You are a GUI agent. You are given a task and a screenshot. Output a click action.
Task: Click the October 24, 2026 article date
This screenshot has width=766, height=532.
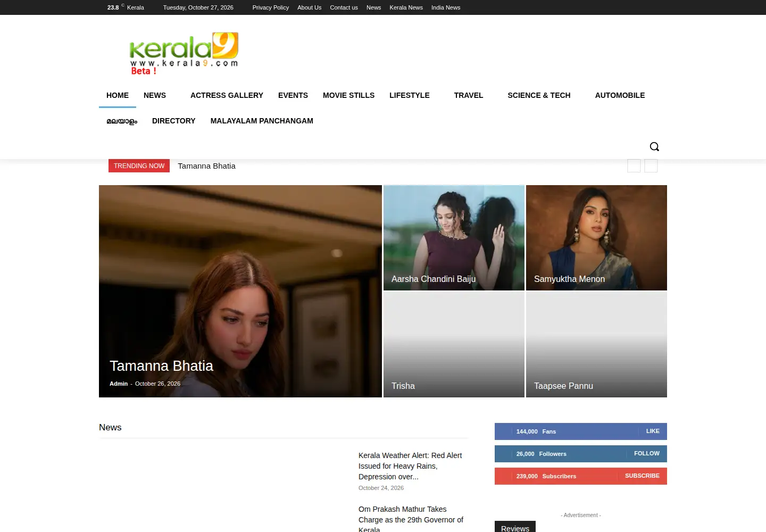pos(381,488)
